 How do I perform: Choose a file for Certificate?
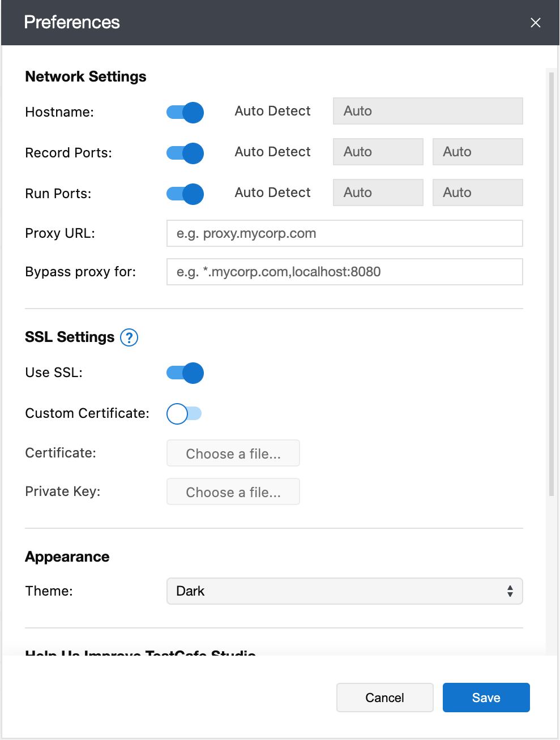233,454
